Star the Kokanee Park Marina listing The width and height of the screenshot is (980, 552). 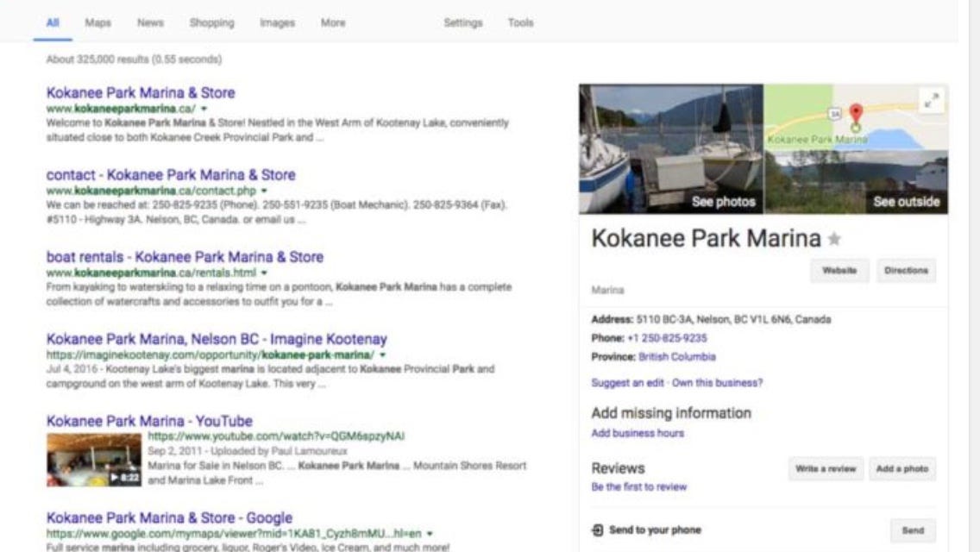[x=834, y=239]
